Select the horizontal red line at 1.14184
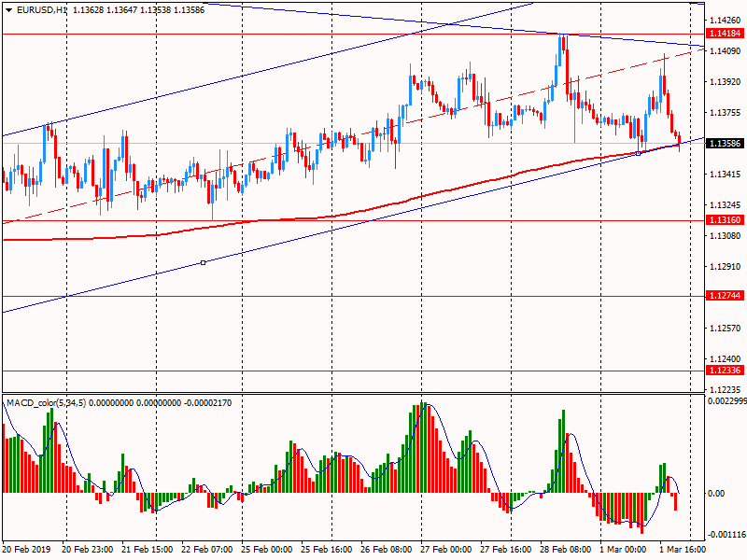This screenshot has height=560, width=747. tap(280, 34)
